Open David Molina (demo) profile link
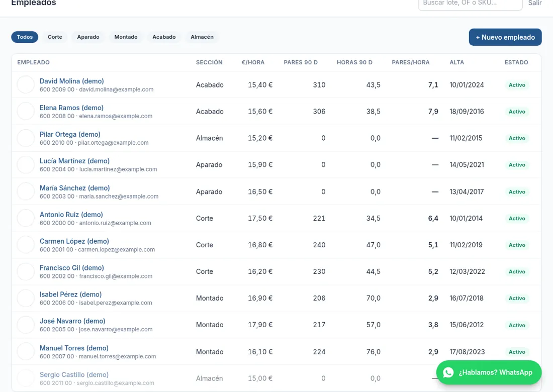This screenshot has height=392, width=553. point(71,81)
